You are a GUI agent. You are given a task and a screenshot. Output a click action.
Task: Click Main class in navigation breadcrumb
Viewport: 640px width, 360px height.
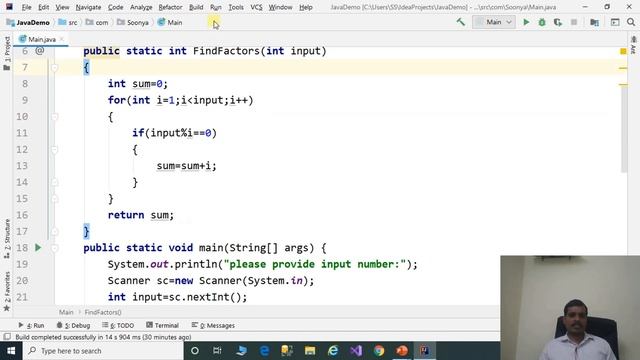170,22
